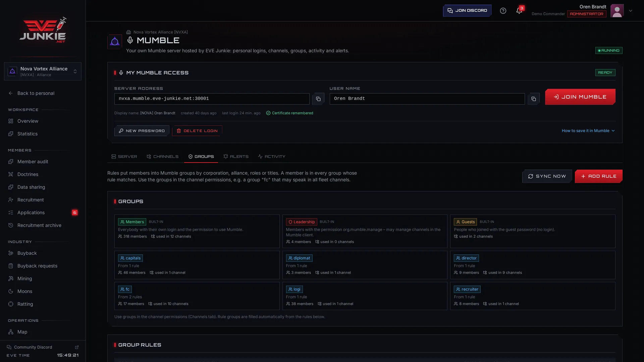Image resolution: width=644 pixels, height=362 pixels.
Task: Expand the Nova Vortex Alliance switcher
Action: pyautogui.click(x=43, y=71)
